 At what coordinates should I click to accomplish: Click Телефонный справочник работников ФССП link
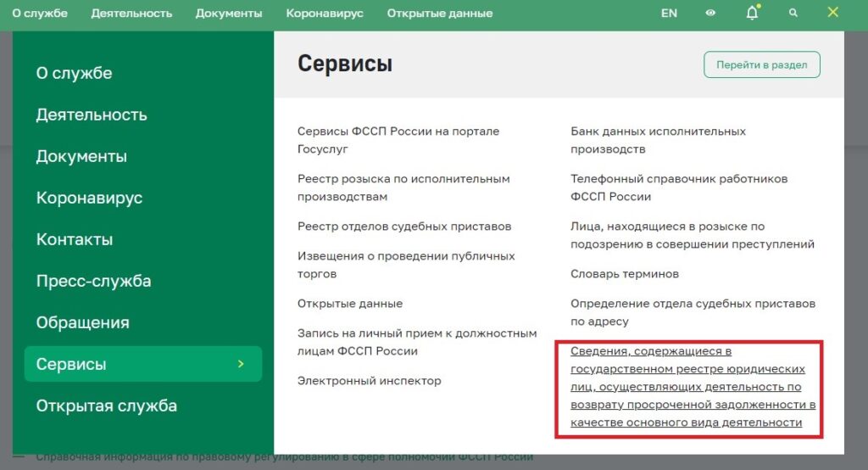tap(678, 187)
